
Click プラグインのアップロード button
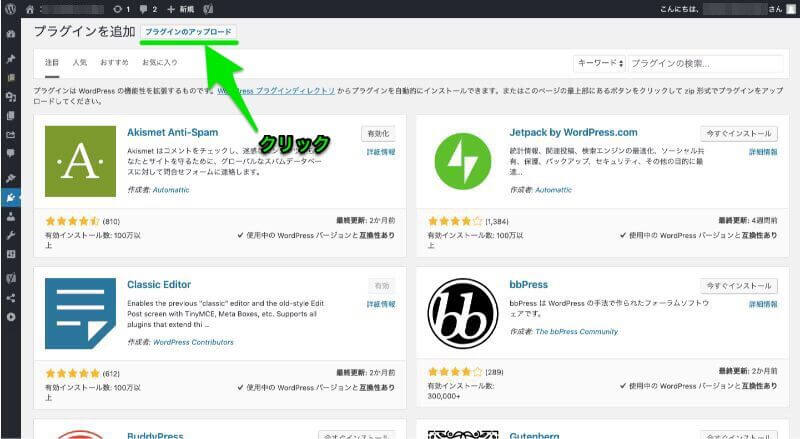pos(188,32)
